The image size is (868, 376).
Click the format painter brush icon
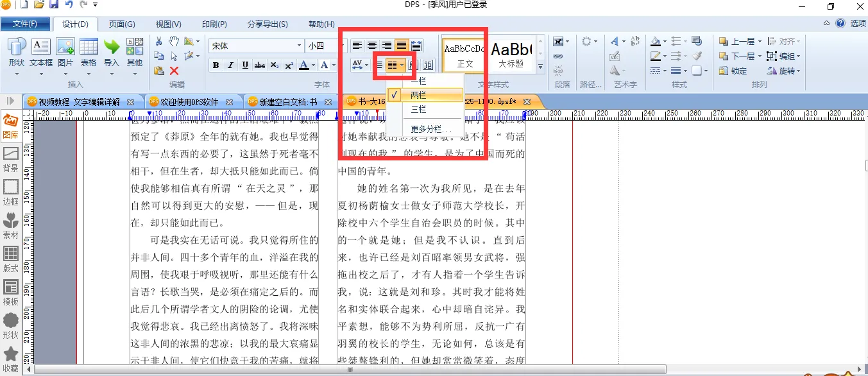[x=697, y=56]
